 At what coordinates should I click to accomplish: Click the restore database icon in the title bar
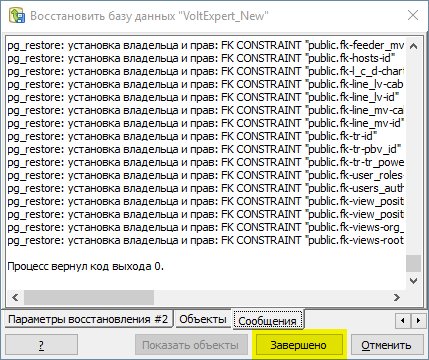(17, 16)
